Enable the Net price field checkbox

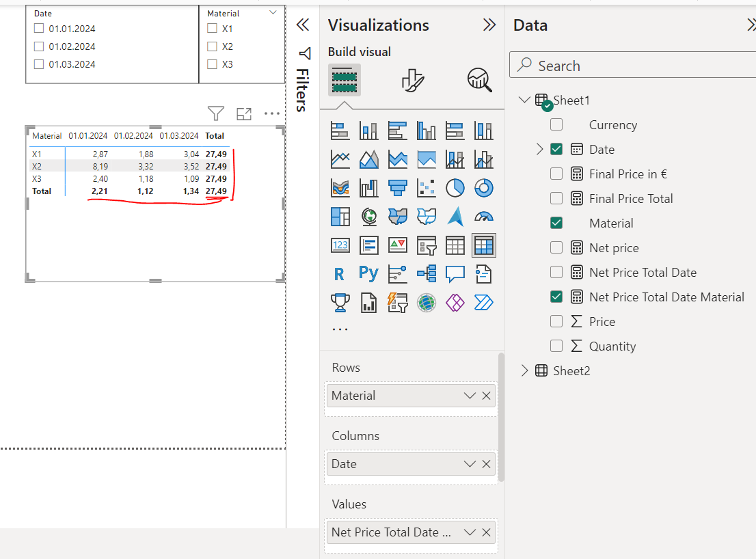[x=556, y=247]
